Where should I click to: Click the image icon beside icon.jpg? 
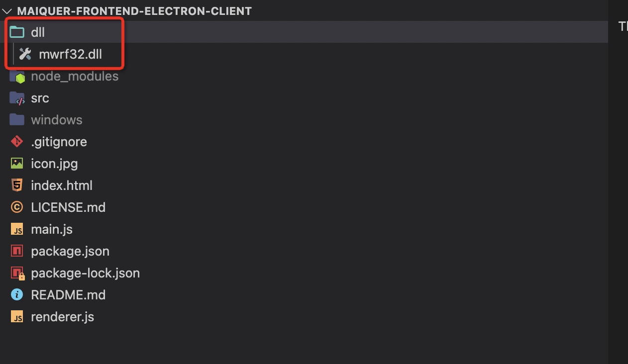click(x=16, y=163)
